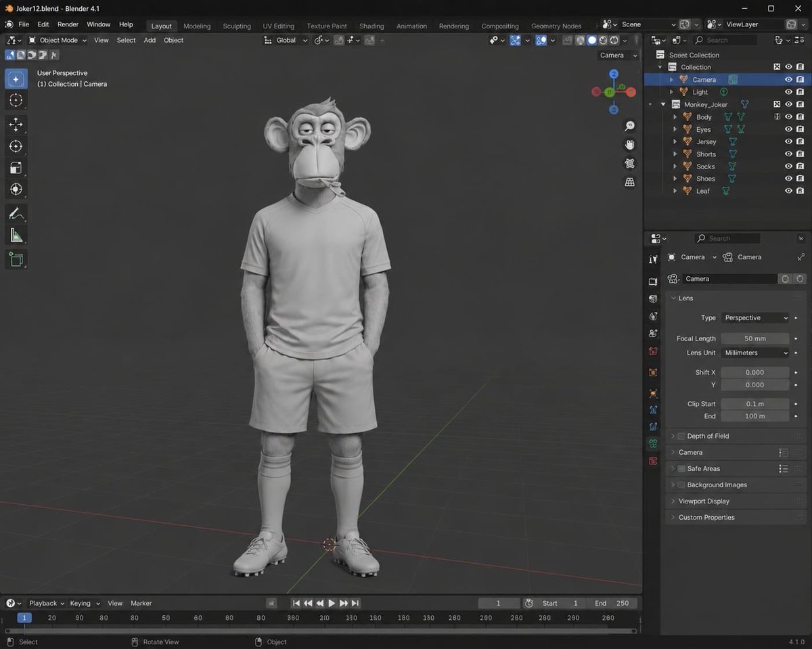Screen dimensions: 812x649
Task: Open the outliner filter options
Action: 782,40
